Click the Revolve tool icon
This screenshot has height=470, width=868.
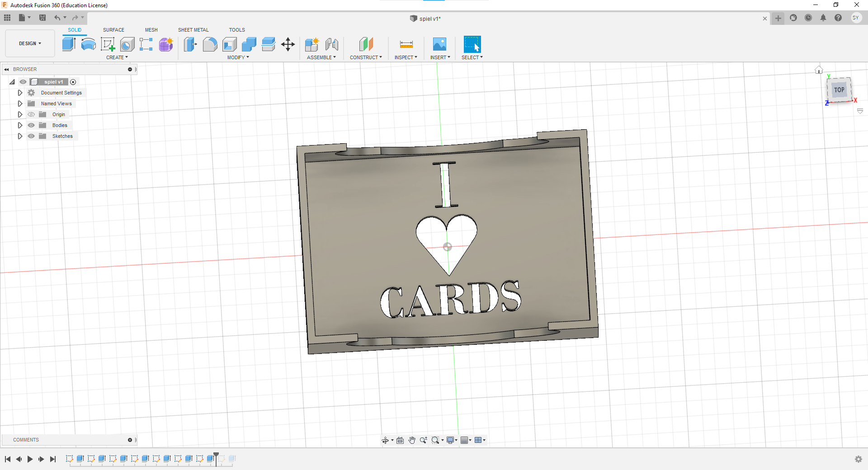point(88,44)
